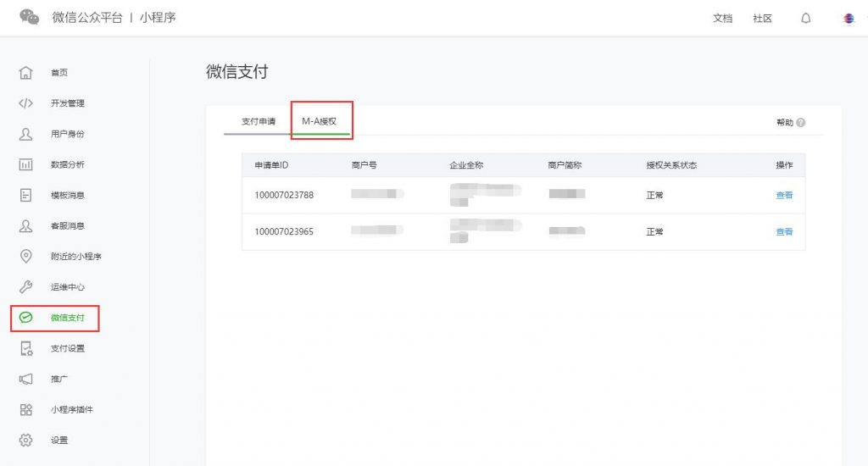Screen dimensions: 868x466
Task: Select the M-A授权 tab
Action: click(319, 121)
